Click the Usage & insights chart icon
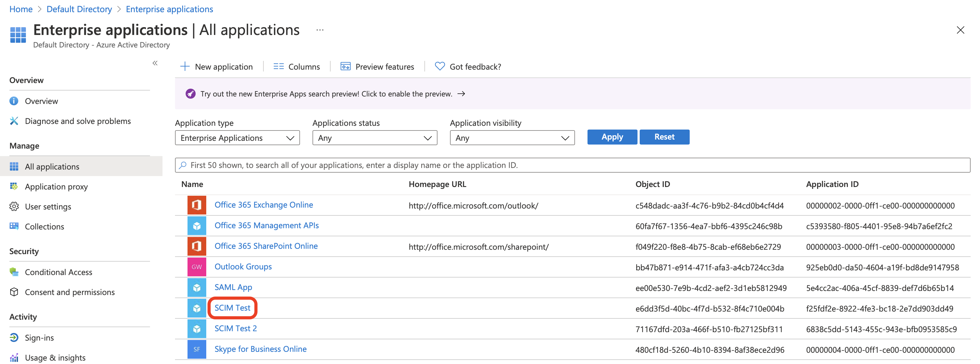This screenshot has width=980, height=364. (14, 358)
